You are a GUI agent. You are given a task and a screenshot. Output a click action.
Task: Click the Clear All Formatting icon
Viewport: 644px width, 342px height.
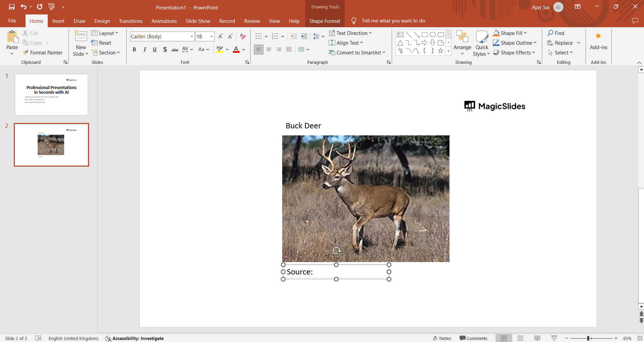coord(243,36)
